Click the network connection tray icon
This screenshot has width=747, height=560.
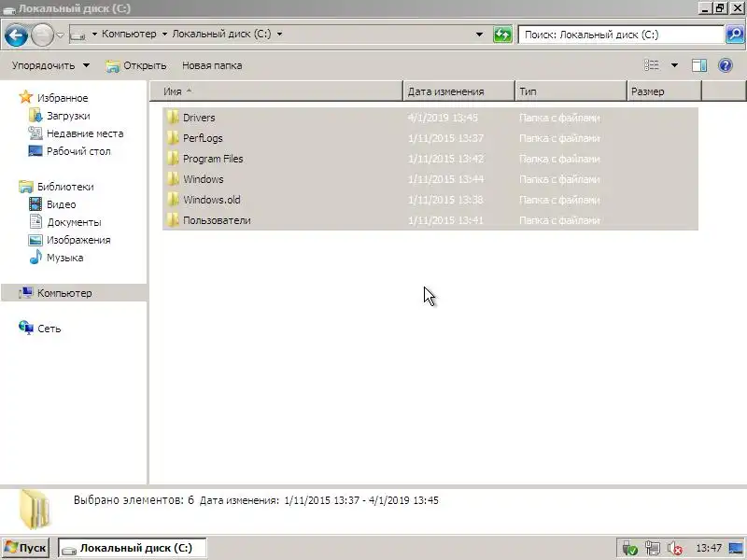click(653, 549)
